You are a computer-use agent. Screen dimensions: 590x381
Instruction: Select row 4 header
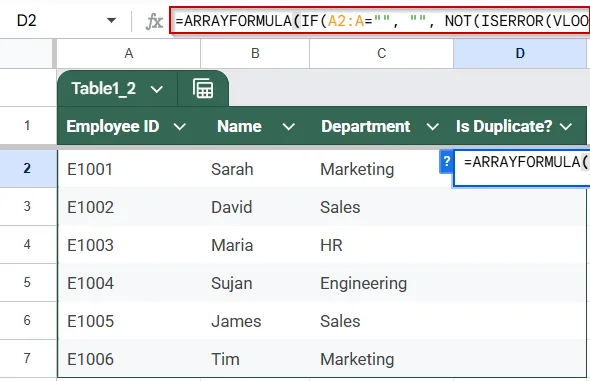(x=27, y=244)
